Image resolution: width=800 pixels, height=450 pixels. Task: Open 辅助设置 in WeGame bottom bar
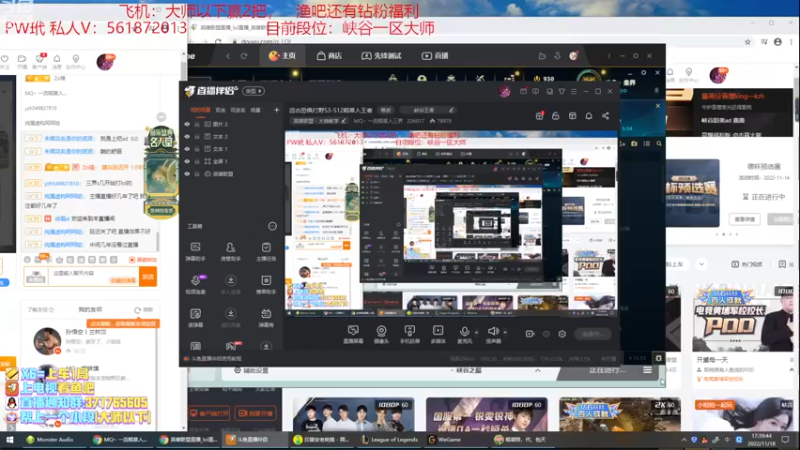click(251, 370)
